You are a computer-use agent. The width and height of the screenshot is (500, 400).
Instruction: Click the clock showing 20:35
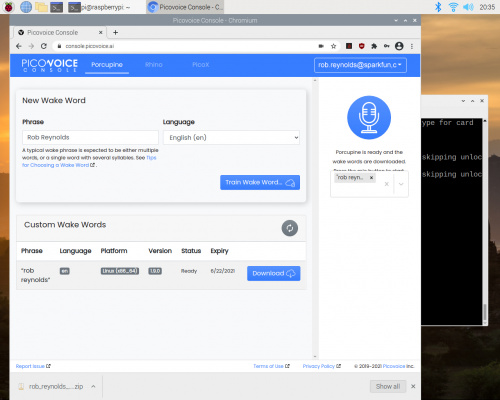point(487,7)
